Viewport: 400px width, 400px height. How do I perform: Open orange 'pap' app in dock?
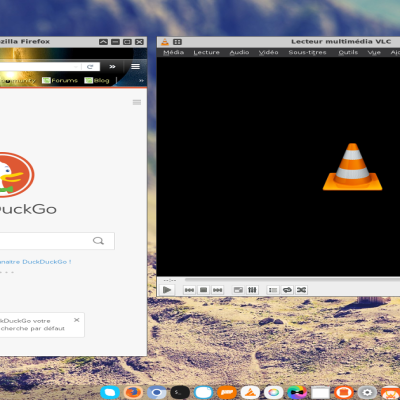[x=227, y=392]
